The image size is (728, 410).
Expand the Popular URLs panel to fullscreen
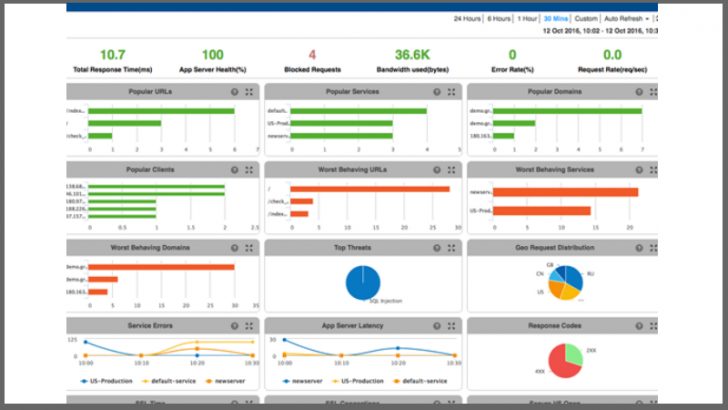(x=249, y=92)
